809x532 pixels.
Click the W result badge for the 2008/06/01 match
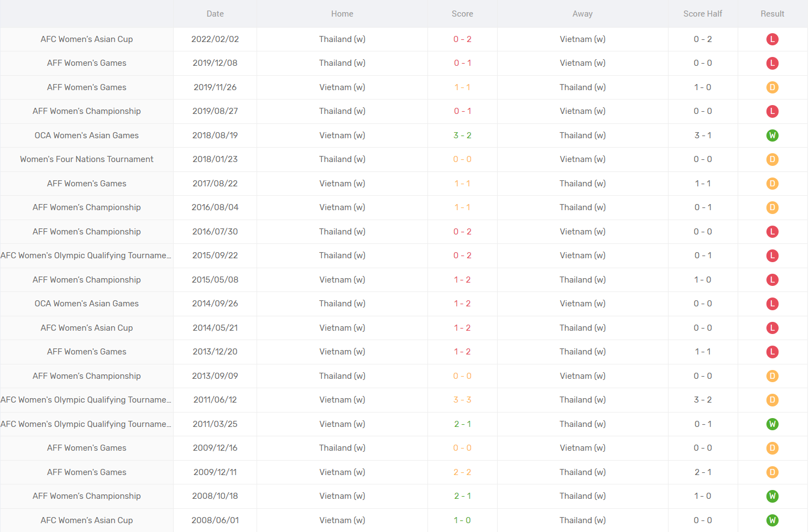pos(772,520)
